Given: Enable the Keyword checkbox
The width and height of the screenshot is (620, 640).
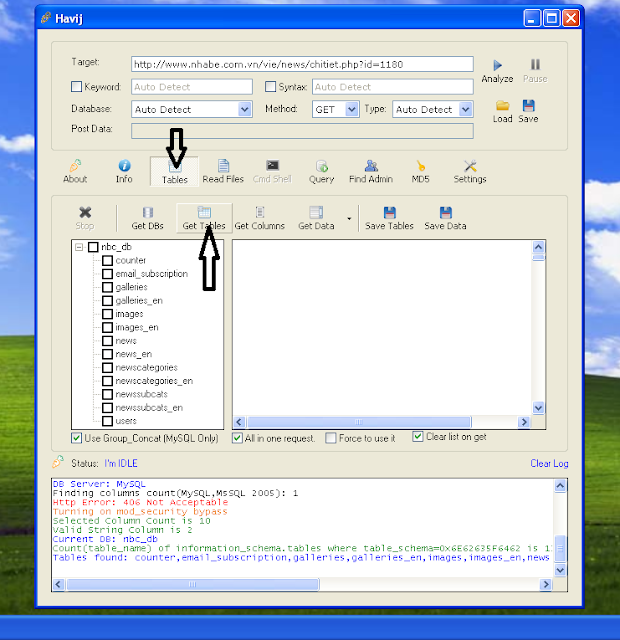Looking at the screenshot, I should point(76,87).
